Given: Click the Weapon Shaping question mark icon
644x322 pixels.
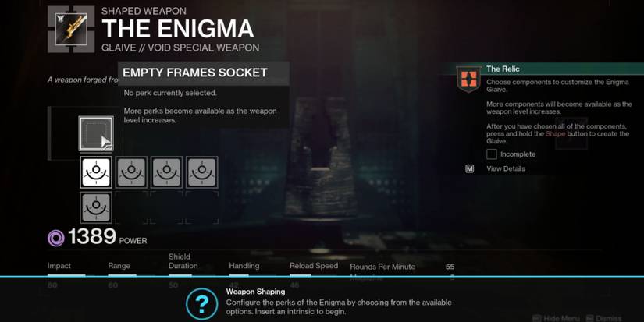Looking at the screenshot, I should [x=201, y=304].
